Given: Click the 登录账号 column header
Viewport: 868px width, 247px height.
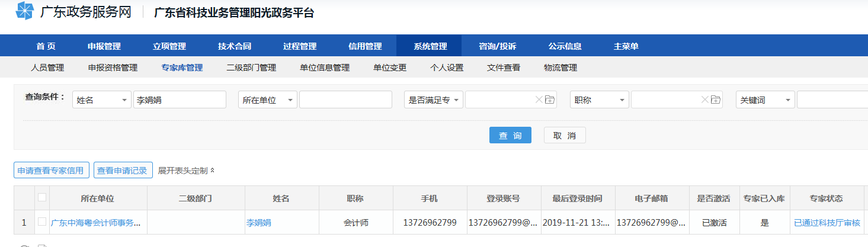Looking at the screenshot, I should [504, 198].
